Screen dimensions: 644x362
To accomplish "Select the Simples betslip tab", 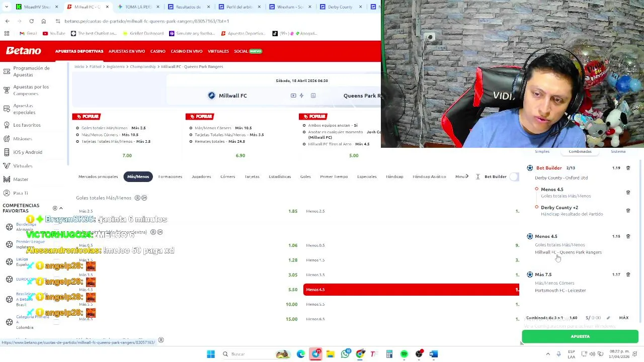I will pyautogui.click(x=542, y=151).
